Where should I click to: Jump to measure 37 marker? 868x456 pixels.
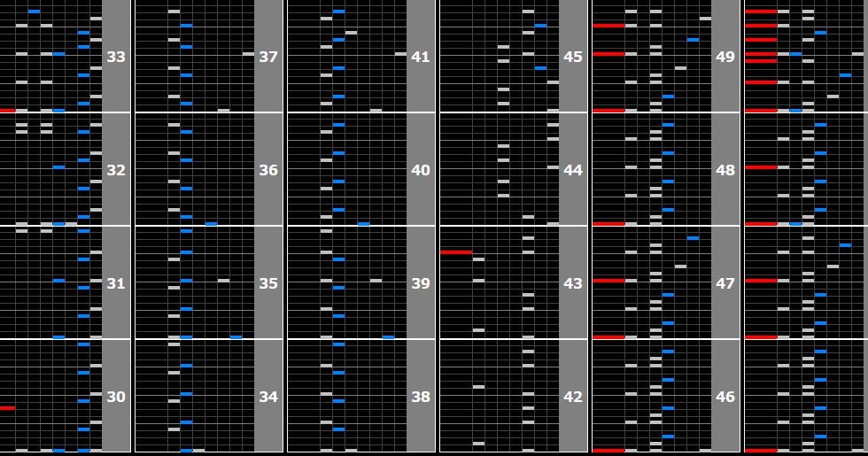point(268,57)
